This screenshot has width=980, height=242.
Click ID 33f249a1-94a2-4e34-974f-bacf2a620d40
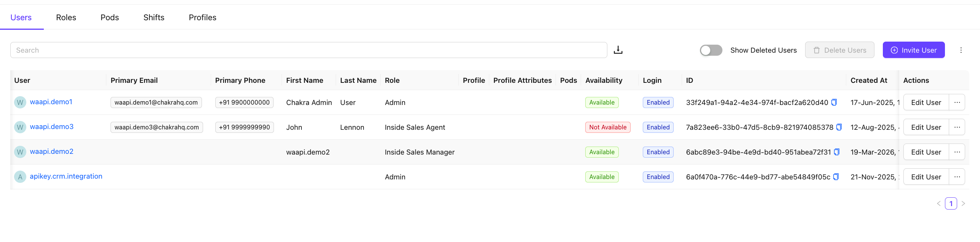[757, 102]
